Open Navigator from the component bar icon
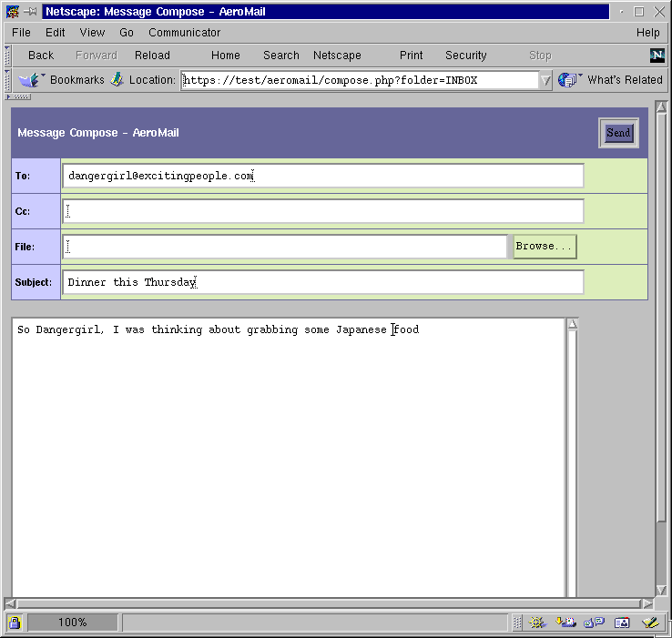The image size is (672, 638). pos(537,623)
